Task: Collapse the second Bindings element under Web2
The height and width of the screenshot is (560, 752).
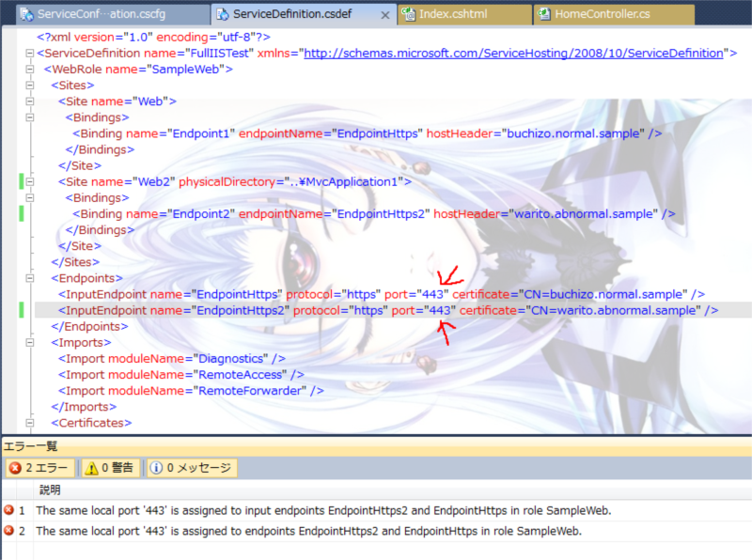Action: pos(30,197)
